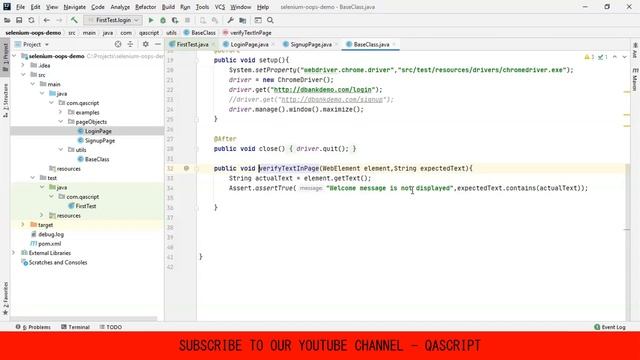
Task: Click the locate opened file target icon
Action: 118,44
